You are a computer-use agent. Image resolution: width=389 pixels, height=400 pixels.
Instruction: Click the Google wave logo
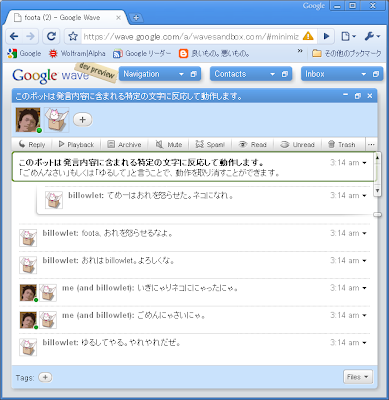coord(51,76)
